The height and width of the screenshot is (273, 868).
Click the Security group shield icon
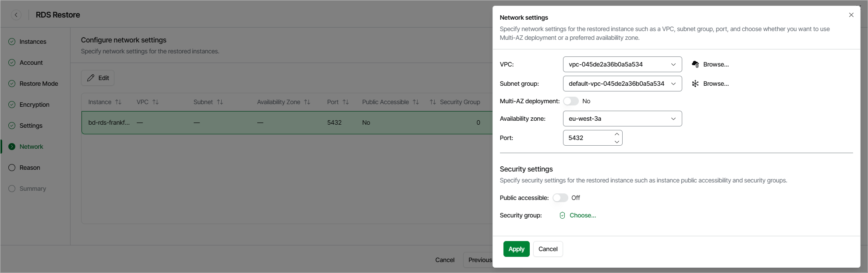pyautogui.click(x=562, y=215)
